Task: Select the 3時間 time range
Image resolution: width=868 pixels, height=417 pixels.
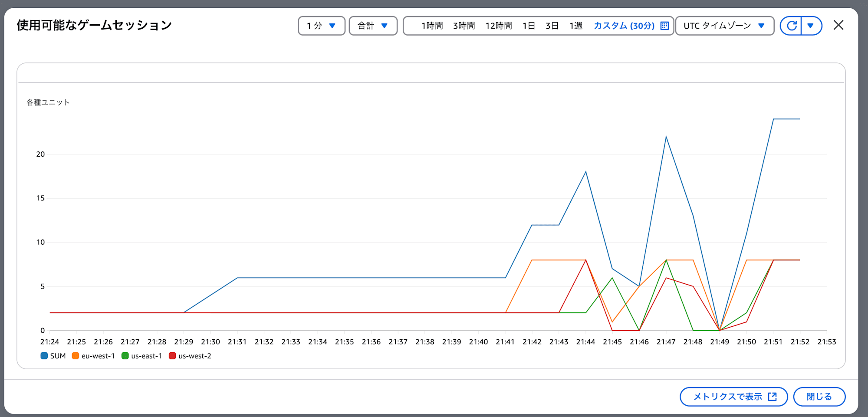Action: point(464,26)
